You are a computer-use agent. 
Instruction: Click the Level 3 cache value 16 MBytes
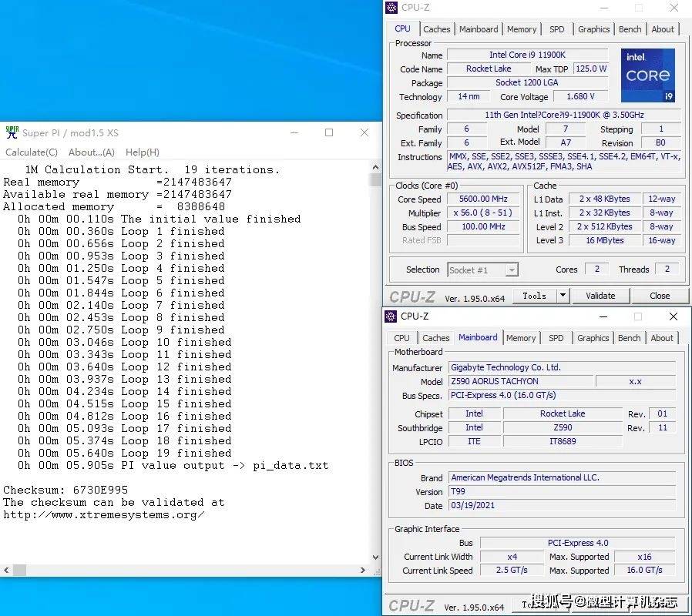tap(605, 240)
